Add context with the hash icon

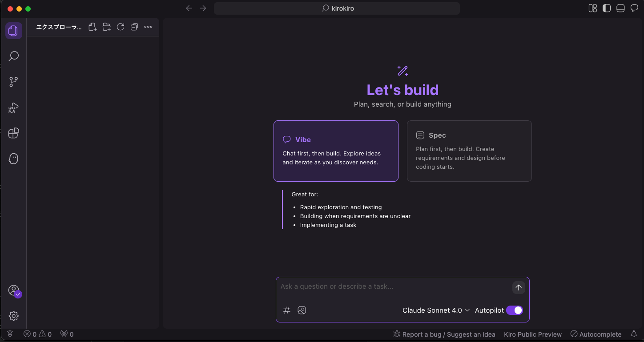[287, 310]
